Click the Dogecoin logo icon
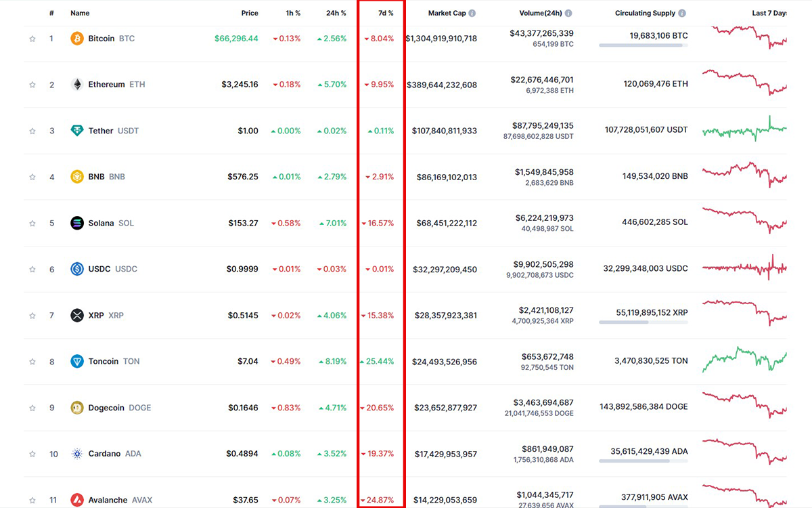 77,408
